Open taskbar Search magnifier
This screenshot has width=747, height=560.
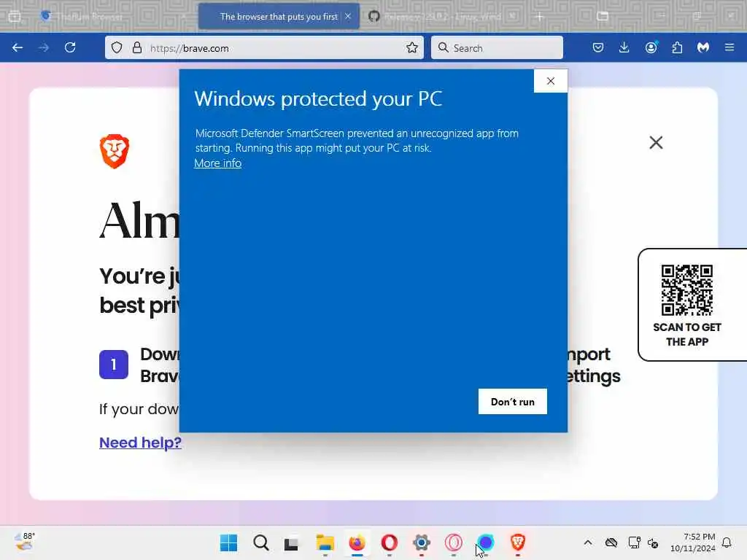pyautogui.click(x=261, y=542)
